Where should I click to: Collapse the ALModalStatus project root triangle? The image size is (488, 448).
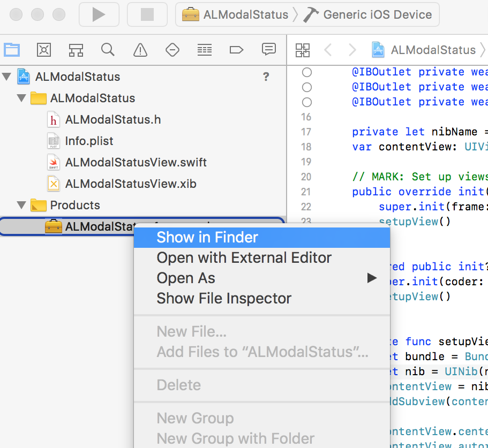click(7, 76)
